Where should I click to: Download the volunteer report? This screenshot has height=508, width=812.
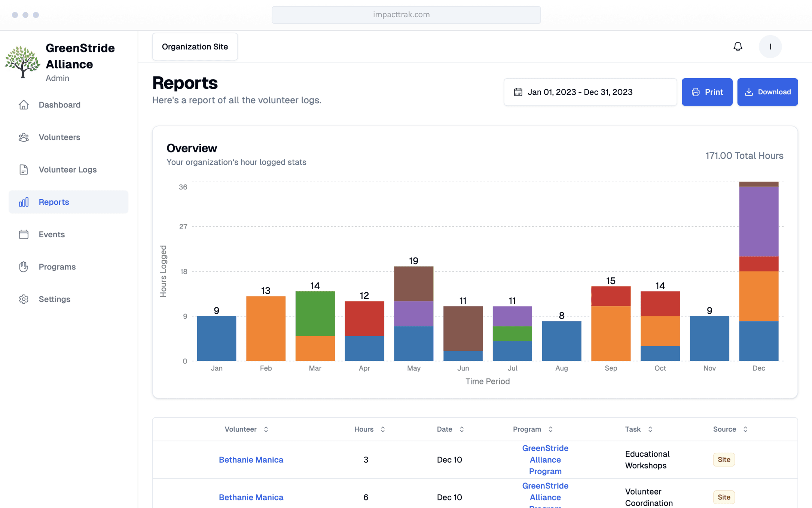767,92
